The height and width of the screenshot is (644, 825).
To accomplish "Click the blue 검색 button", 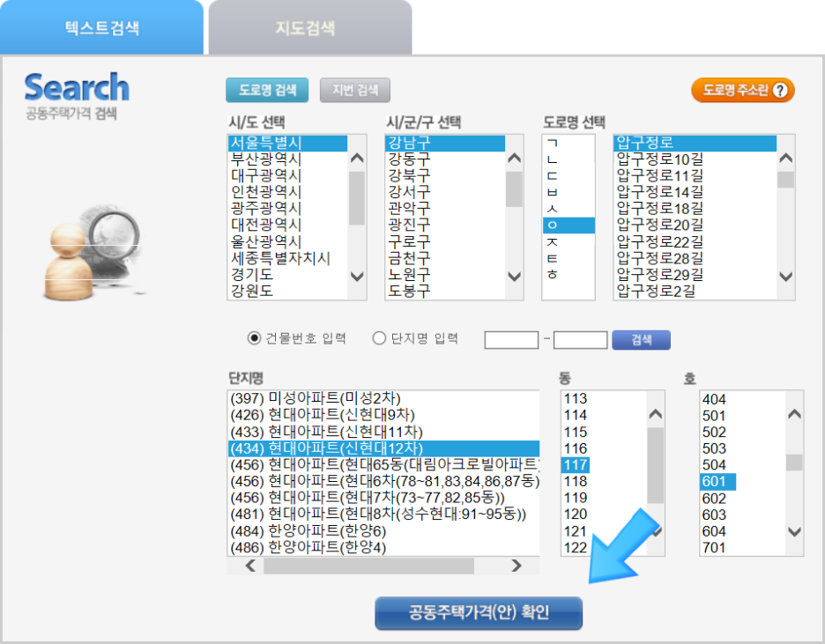I will click(x=642, y=339).
